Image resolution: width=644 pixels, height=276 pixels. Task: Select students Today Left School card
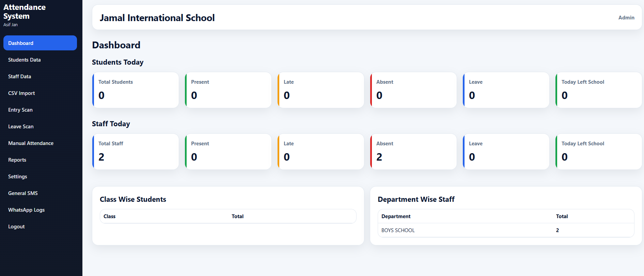pos(599,90)
